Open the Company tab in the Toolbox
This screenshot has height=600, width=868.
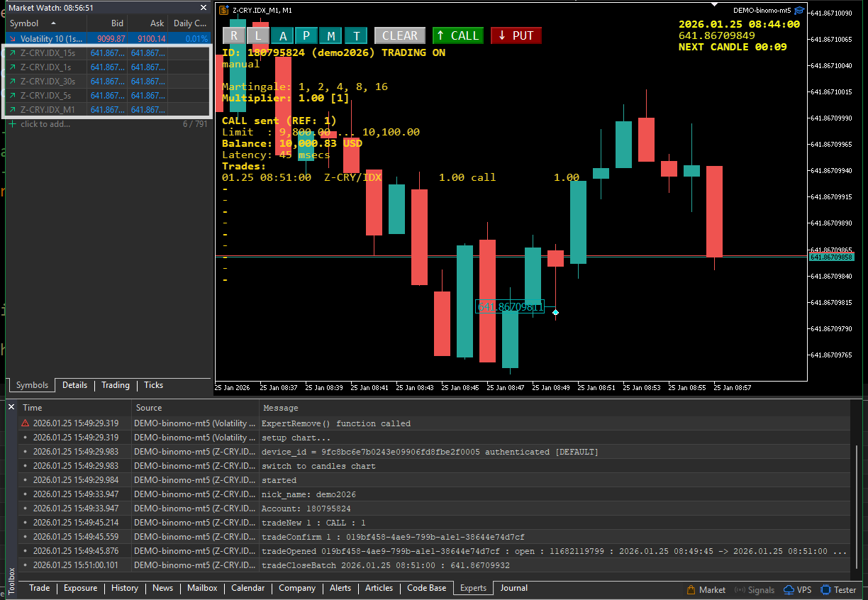coord(297,588)
